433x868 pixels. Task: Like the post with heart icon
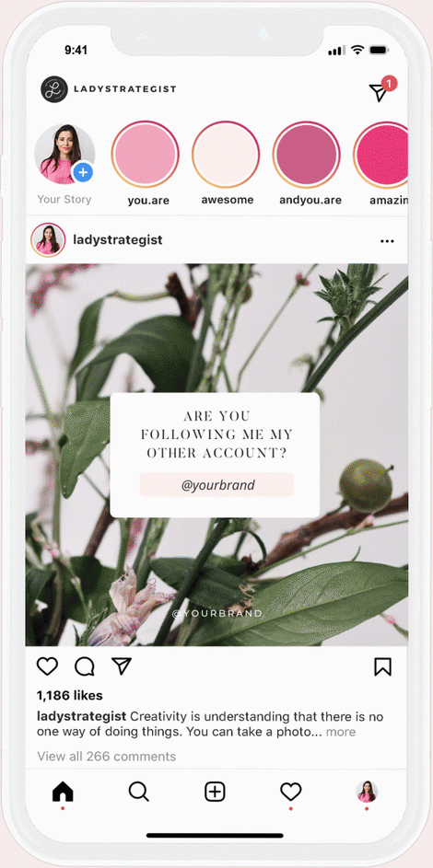(47, 665)
